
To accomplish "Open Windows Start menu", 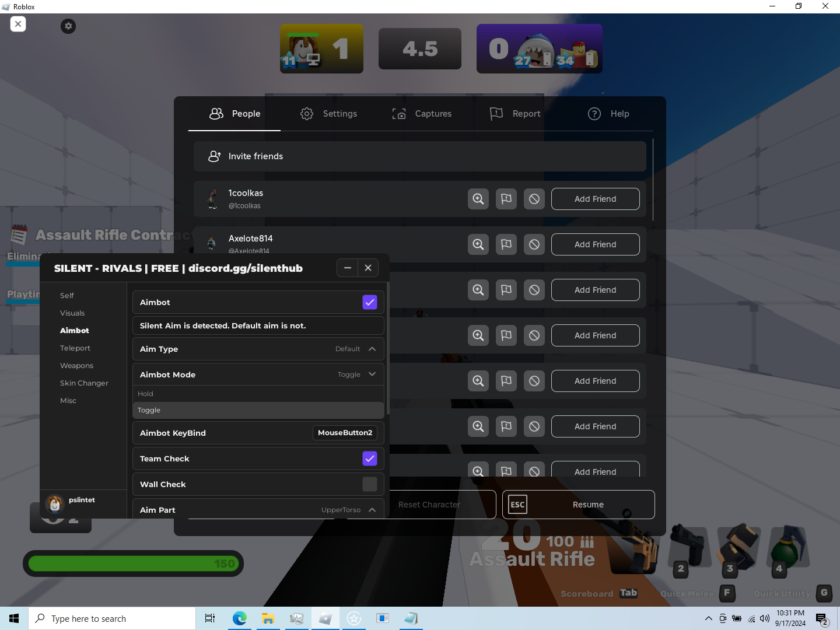I will coord(14,618).
